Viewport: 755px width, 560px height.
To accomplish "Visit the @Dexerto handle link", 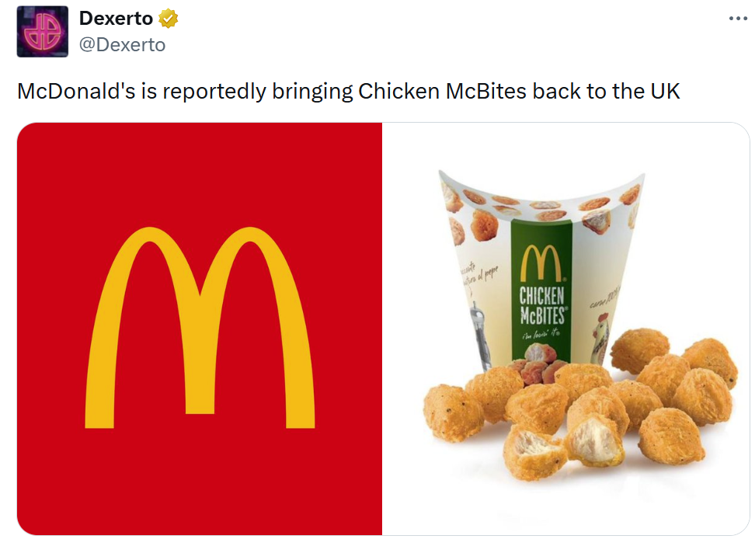I will point(122,45).
